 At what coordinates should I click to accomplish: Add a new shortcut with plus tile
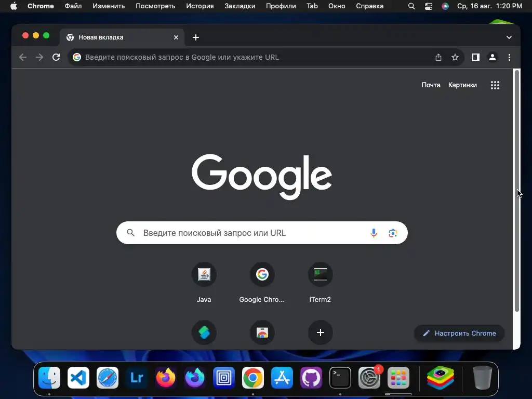pyautogui.click(x=320, y=332)
